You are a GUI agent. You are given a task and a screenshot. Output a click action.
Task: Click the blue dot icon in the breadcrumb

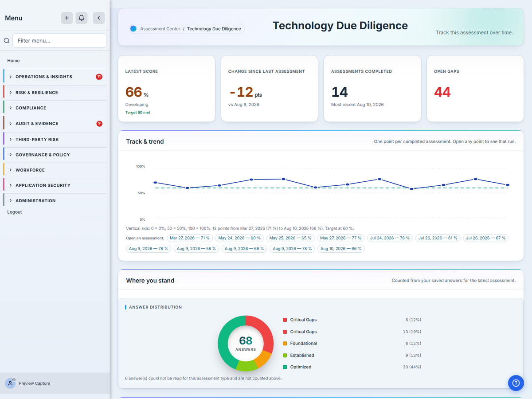(x=133, y=29)
